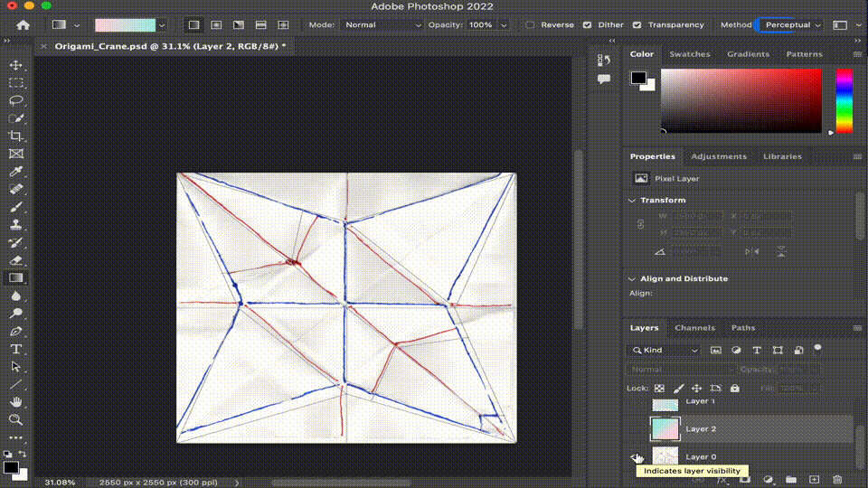Screen dimensions: 868x488
Task: Select the Rectangular Marquee tool
Action: 16,83
